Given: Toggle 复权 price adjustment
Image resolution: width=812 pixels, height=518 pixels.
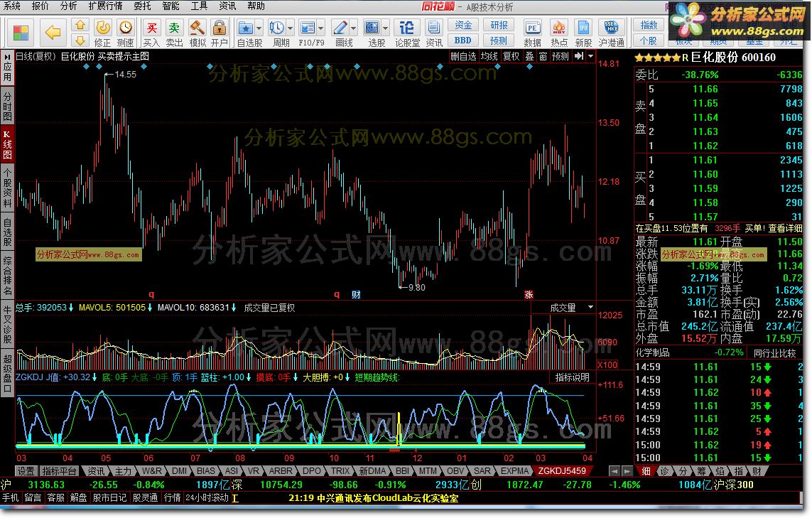Looking at the screenshot, I should [x=511, y=56].
